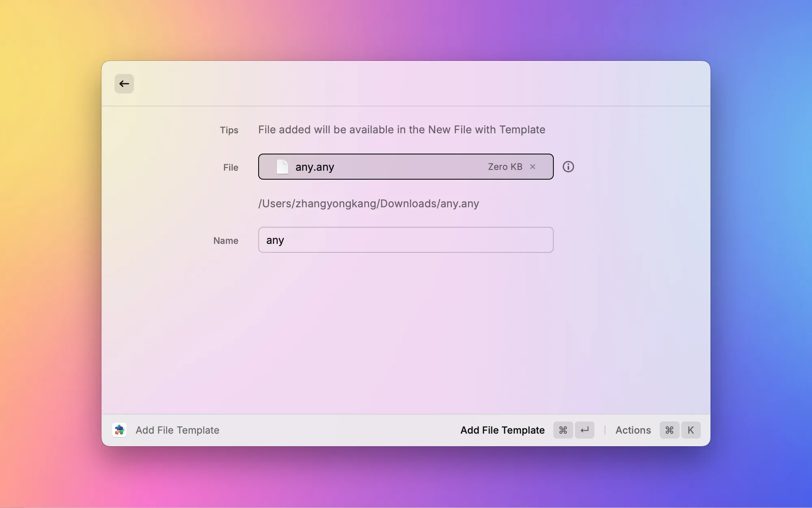Click the Name label
The width and height of the screenshot is (812, 508).
pyautogui.click(x=226, y=241)
